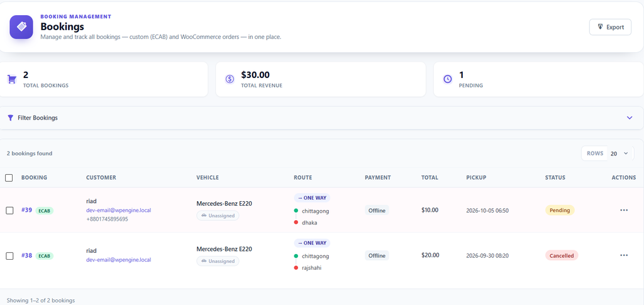Image resolution: width=644 pixels, height=305 pixels.
Task: Click the email link in booking #38 row
Action: click(119, 260)
